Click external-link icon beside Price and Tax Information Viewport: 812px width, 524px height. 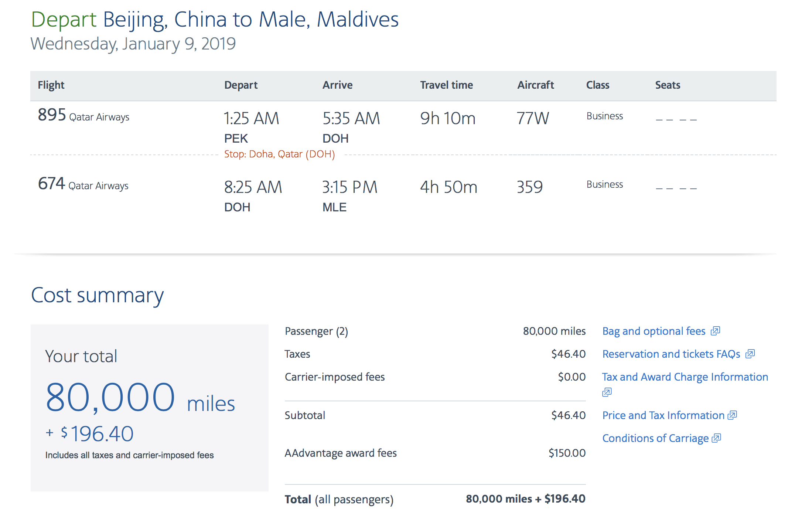pyautogui.click(x=732, y=415)
